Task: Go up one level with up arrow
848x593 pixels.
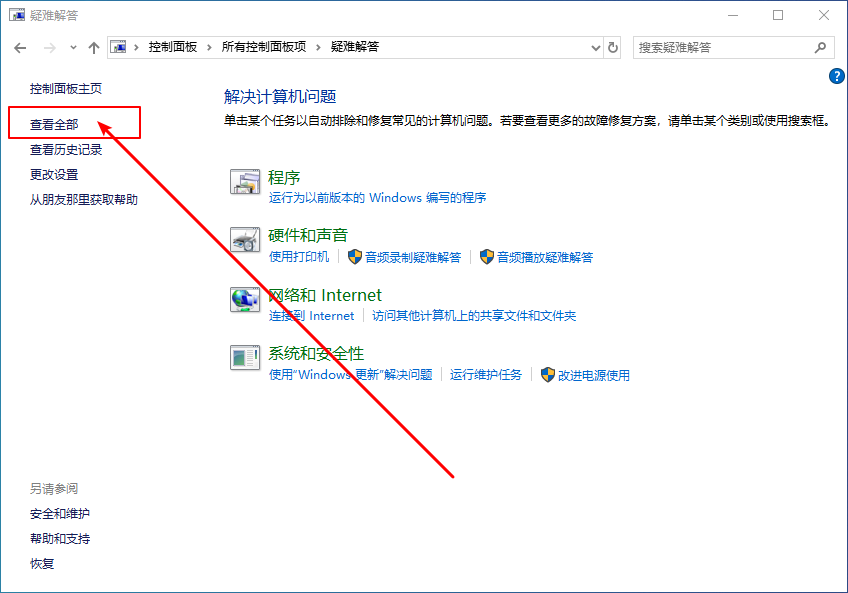Action: (x=94, y=47)
